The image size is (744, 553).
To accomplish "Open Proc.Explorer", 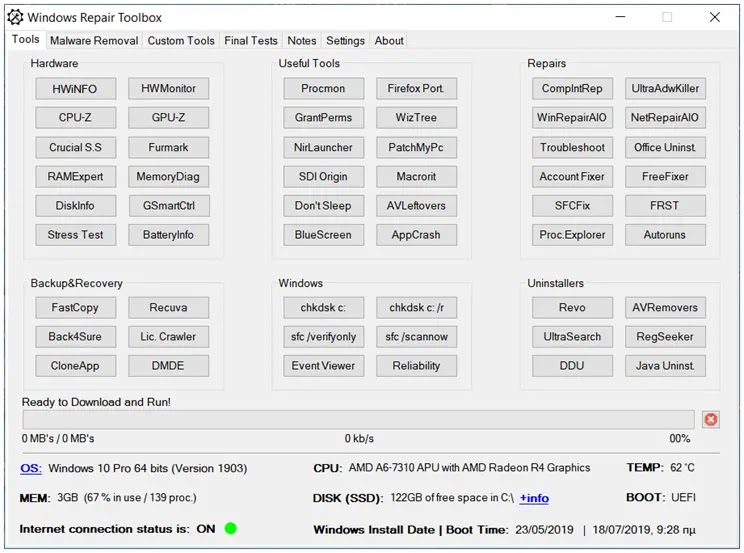I will 572,235.
